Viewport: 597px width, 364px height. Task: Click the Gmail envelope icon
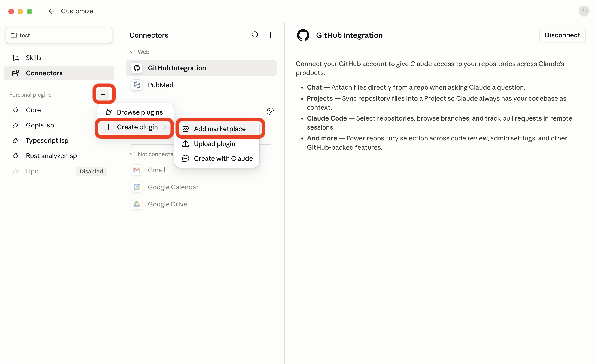click(x=137, y=170)
